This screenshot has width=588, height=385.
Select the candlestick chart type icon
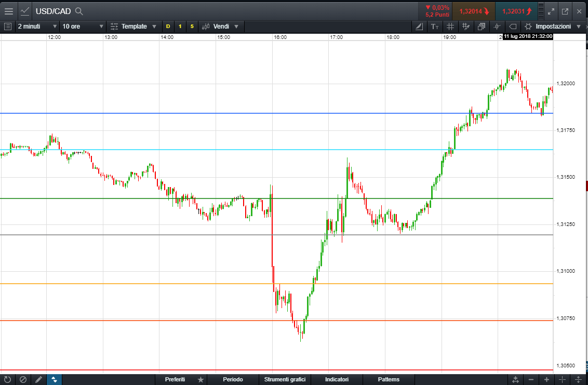pyautogui.click(x=206, y=26)
